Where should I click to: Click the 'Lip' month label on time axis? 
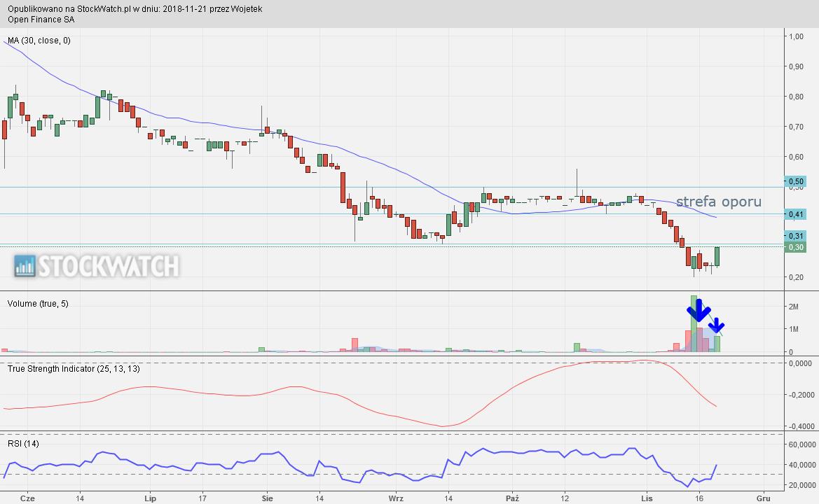[x=150, y=498]
